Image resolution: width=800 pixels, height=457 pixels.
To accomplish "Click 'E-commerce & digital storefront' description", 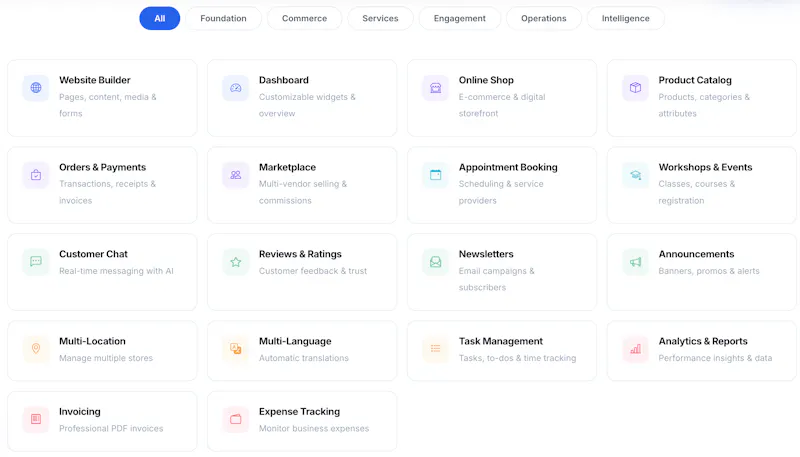I will pyautogui.click(x=502, y=105).
